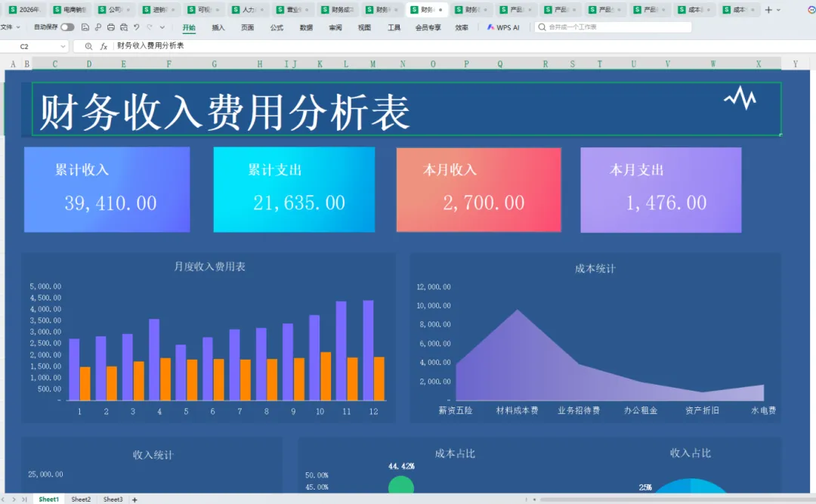Click the Print icon in quick toolbar
816x504 pixels.
111,27
